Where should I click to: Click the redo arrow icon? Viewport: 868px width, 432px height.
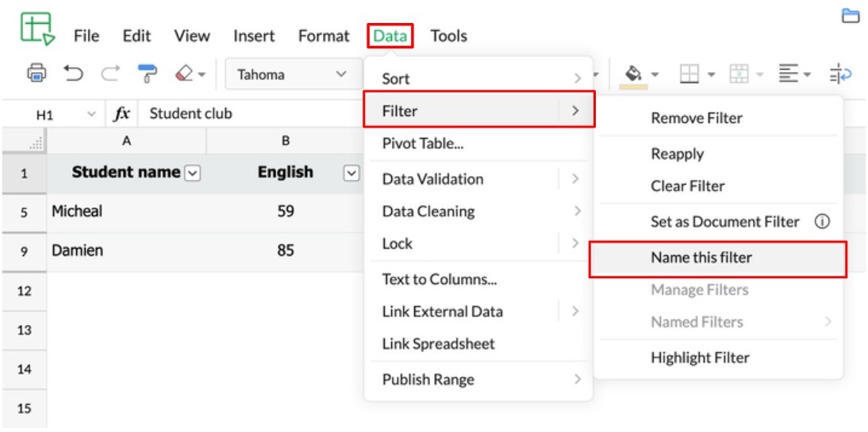coord(110,75)
